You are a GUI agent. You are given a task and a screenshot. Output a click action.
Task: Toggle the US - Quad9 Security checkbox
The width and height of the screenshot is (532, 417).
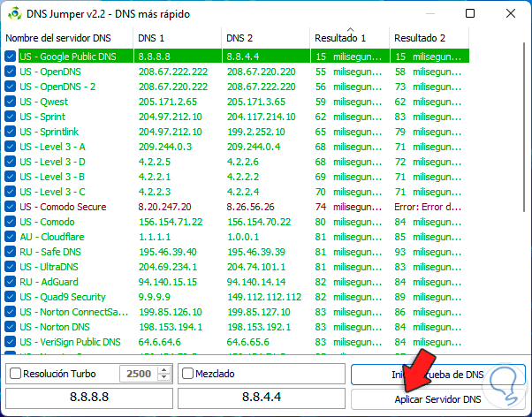(x=11, y=297)
